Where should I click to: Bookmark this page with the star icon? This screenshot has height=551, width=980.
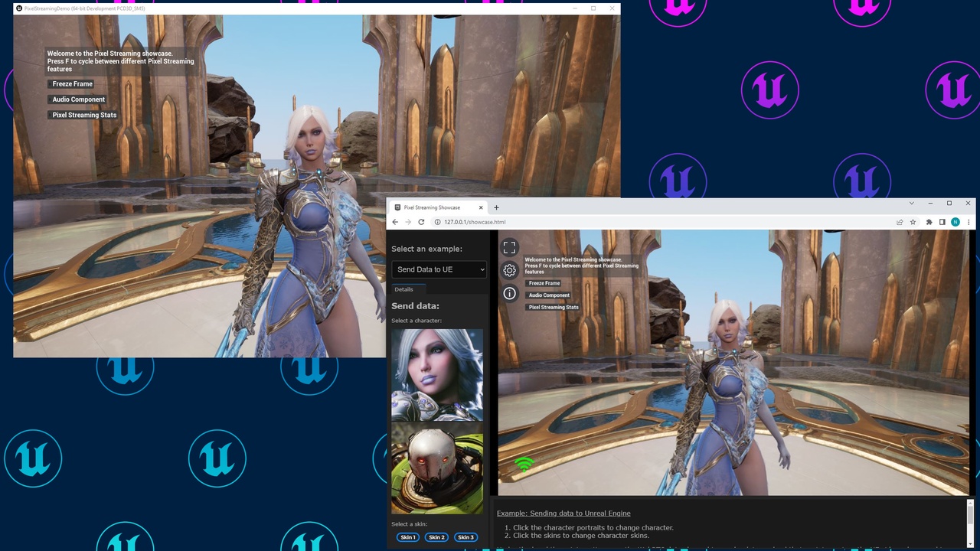pyautogui.click(x=913, y=222)
